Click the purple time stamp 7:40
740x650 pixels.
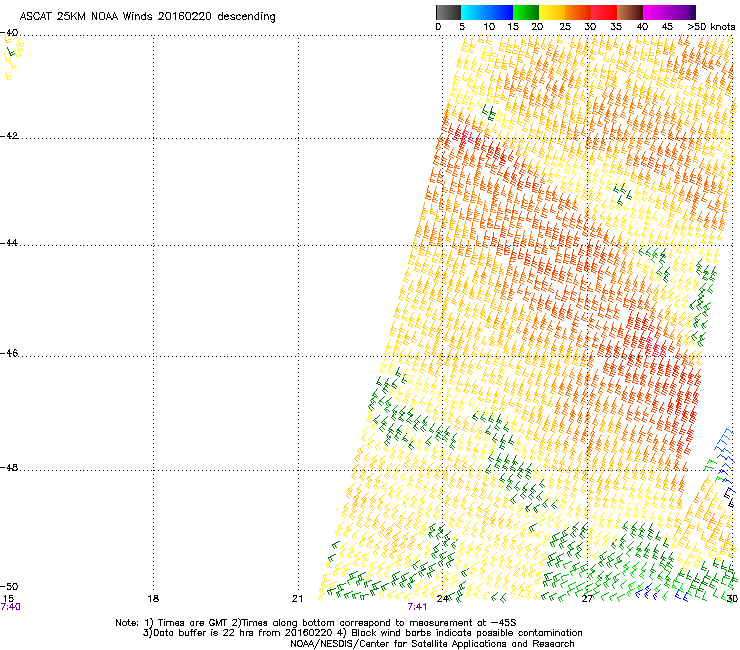point(10,607)
